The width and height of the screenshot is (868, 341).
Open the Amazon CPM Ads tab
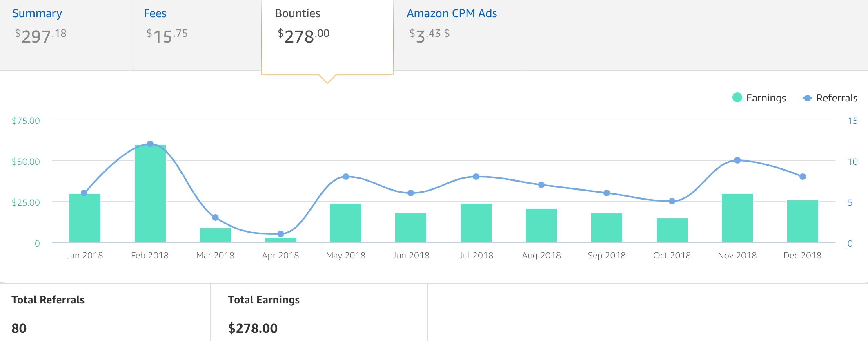452,13
